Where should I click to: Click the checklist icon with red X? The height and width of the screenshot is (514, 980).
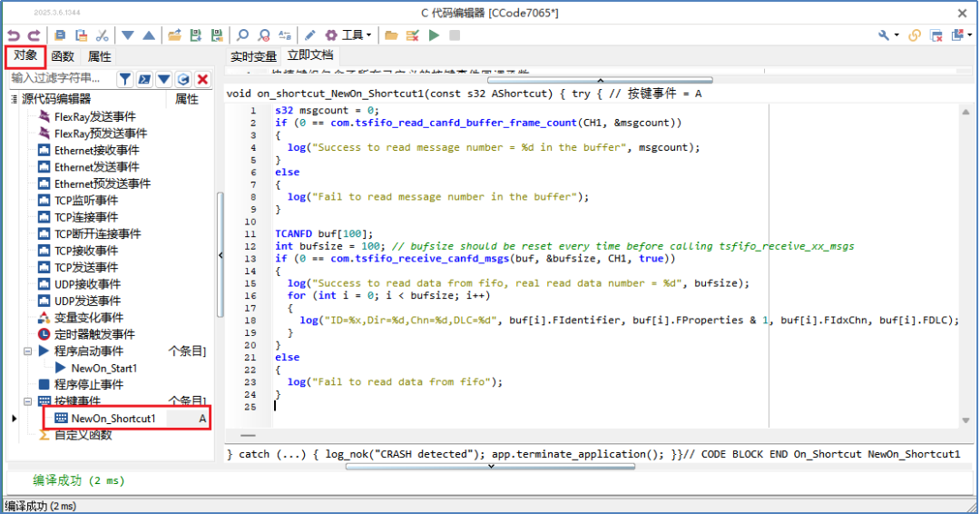pyautogui.click(x=413, y=35)
